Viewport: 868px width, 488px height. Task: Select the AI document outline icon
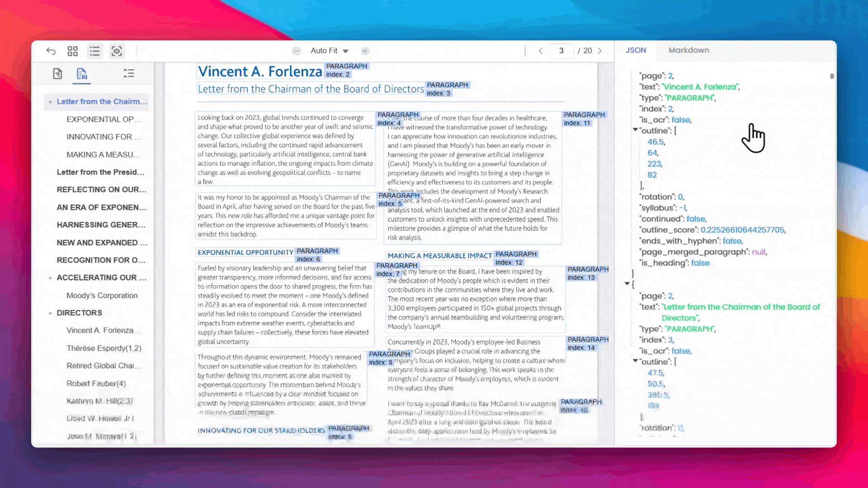82,74
